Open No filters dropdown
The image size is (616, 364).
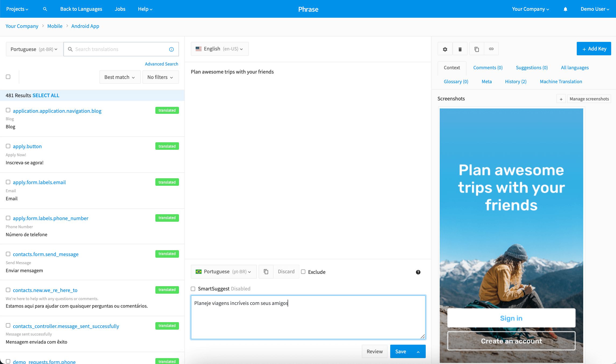[160, 77]
